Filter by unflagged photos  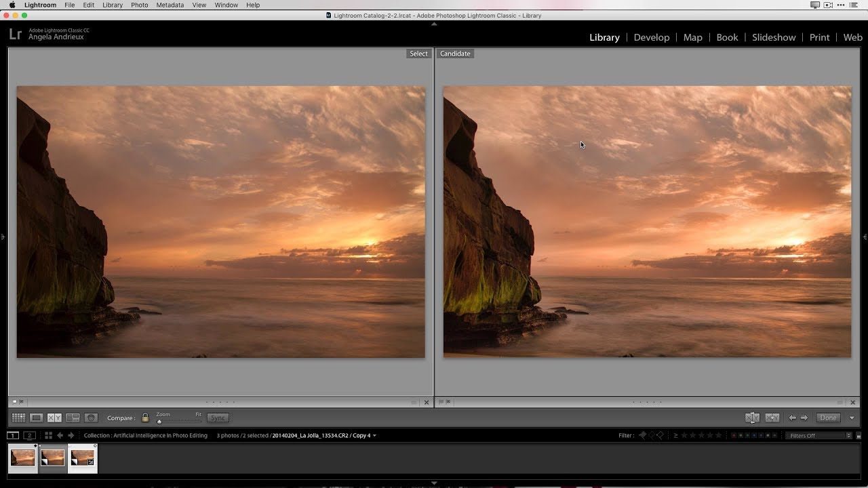tap(652, 435)
